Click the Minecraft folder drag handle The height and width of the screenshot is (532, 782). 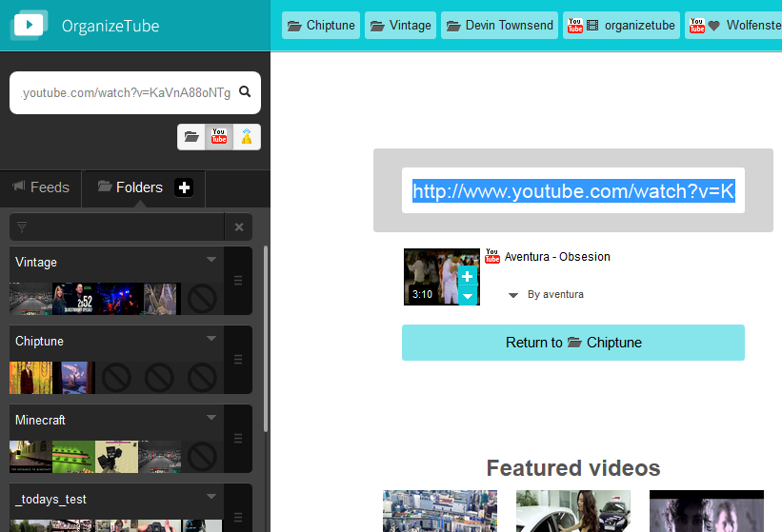238,439
